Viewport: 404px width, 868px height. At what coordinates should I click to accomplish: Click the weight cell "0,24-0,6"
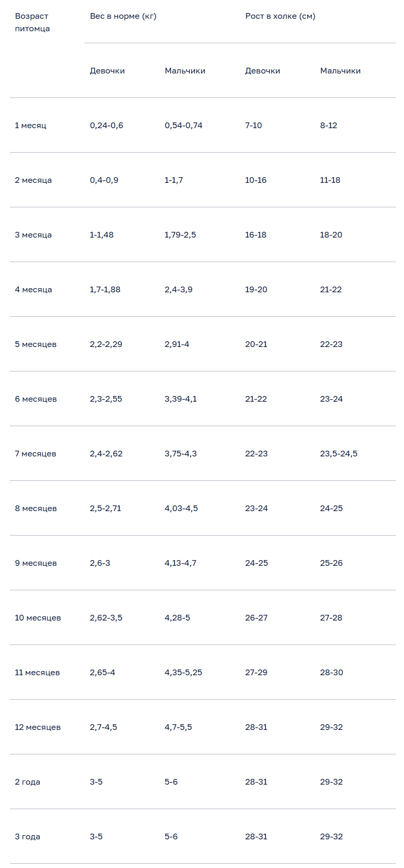point(106,126)
